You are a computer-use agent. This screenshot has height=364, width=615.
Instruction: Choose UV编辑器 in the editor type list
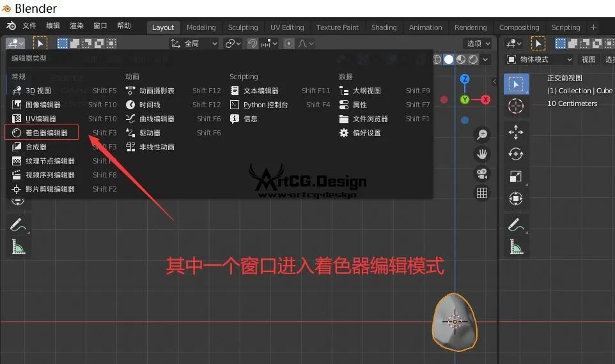[x=64, y=119]
